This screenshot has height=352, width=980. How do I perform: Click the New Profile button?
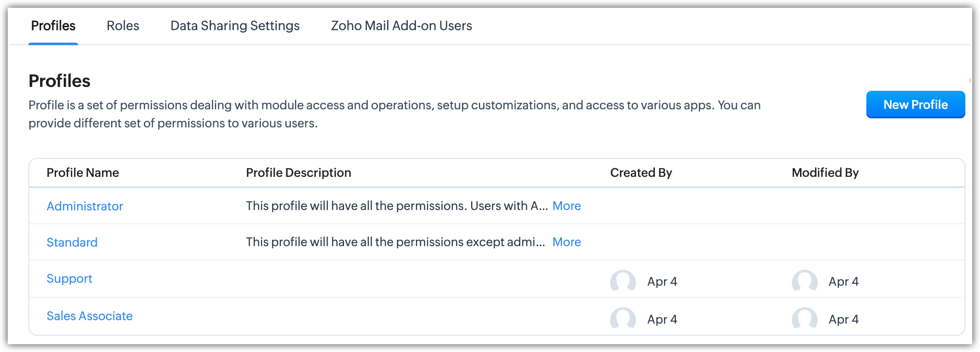[x=915, y=105]
